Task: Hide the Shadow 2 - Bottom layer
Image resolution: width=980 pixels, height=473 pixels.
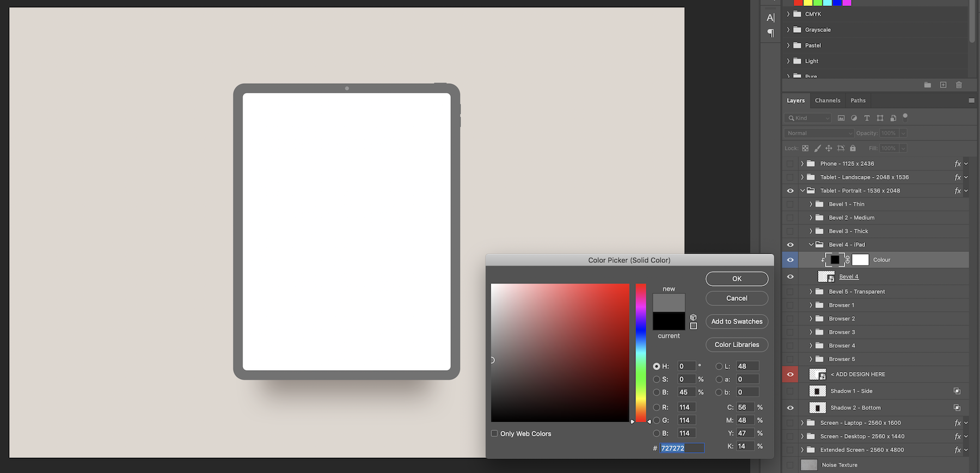Action: [x=790, y=408]
